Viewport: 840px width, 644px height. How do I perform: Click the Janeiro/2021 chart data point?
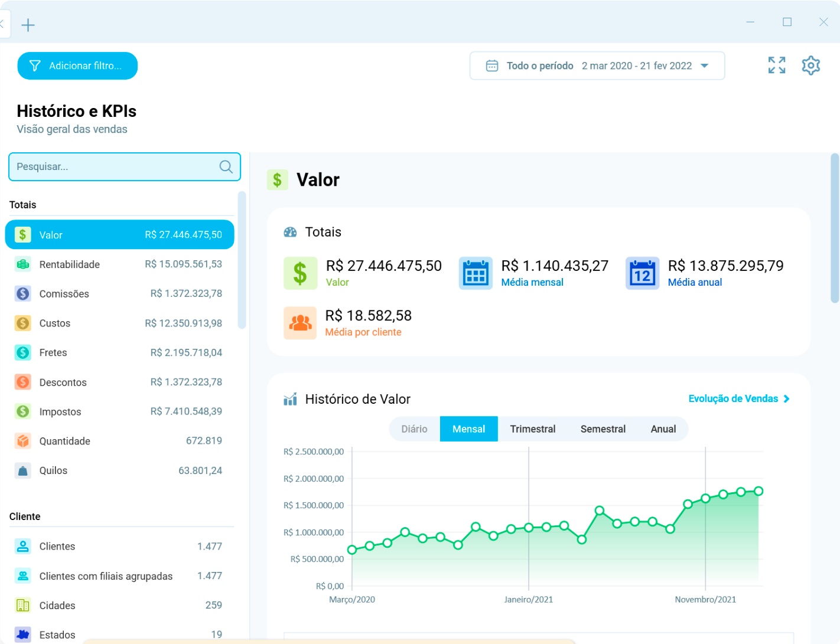pyautogui.click(x=529, y=528)
